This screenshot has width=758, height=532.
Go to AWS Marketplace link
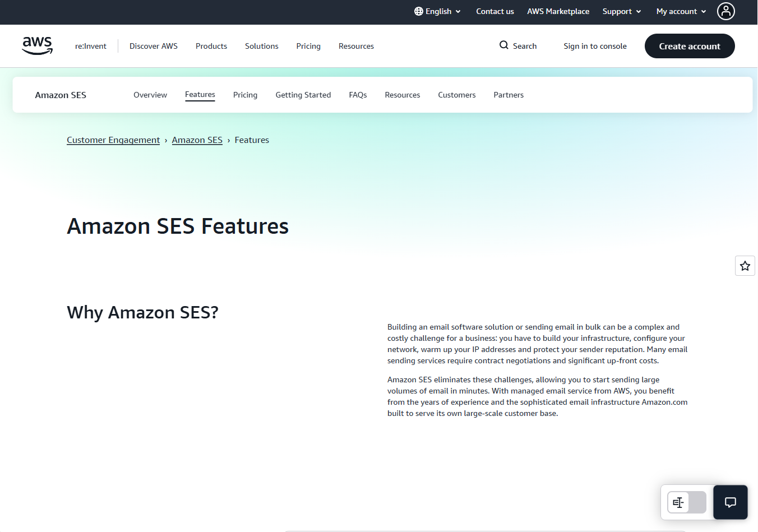[x=558, y=11]
